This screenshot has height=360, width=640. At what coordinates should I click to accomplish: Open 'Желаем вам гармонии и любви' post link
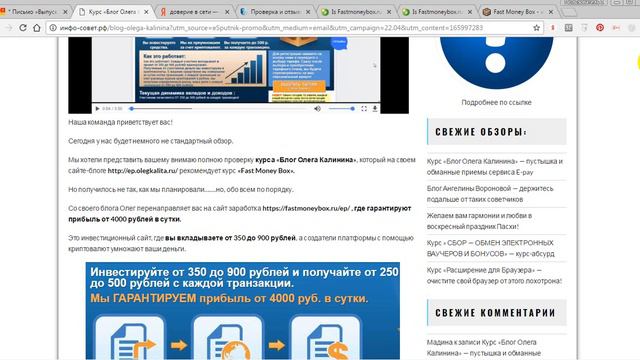coord(479,221)
